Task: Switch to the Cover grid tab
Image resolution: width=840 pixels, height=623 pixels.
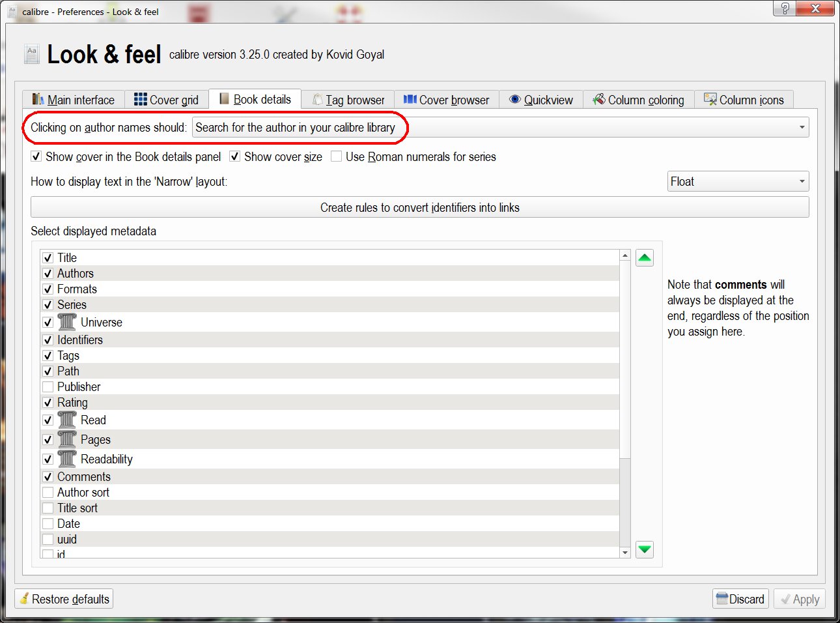Action: tap(167, 100)
